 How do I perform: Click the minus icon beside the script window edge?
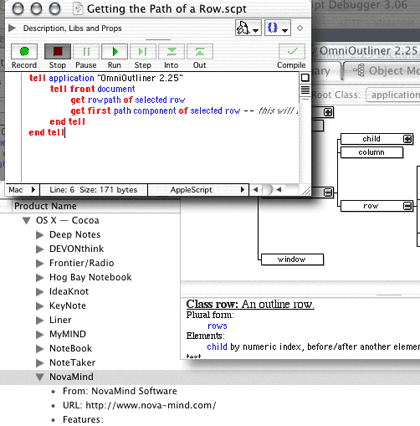point(328,192)
